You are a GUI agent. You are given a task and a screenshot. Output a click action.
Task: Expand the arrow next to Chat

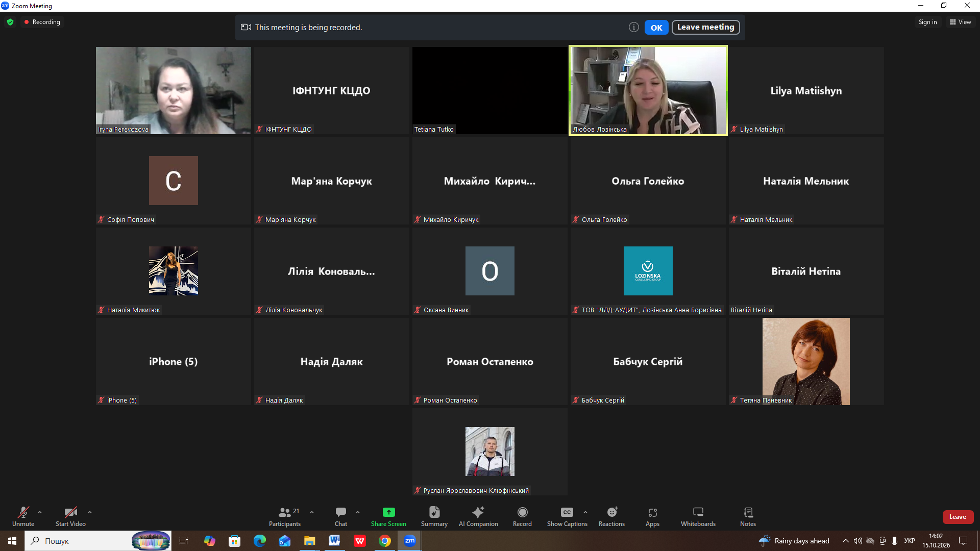point(358,512)
